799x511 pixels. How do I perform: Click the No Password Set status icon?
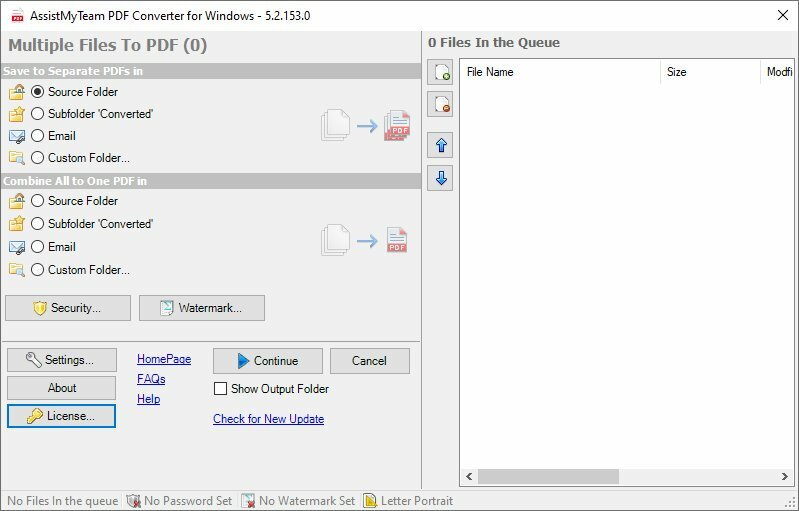(x=133, y=501)
